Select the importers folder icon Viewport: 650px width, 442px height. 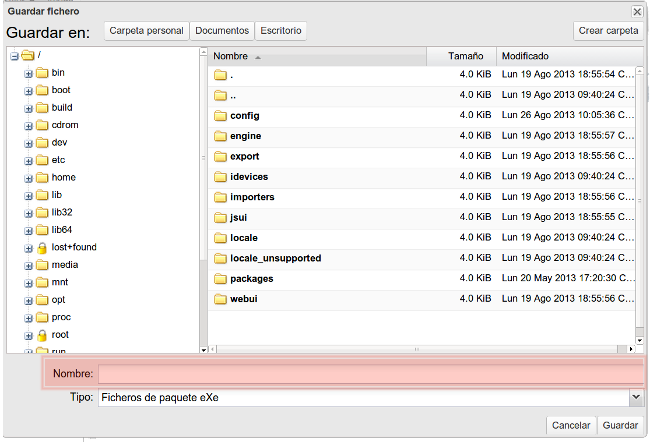(x=220, y=197)
